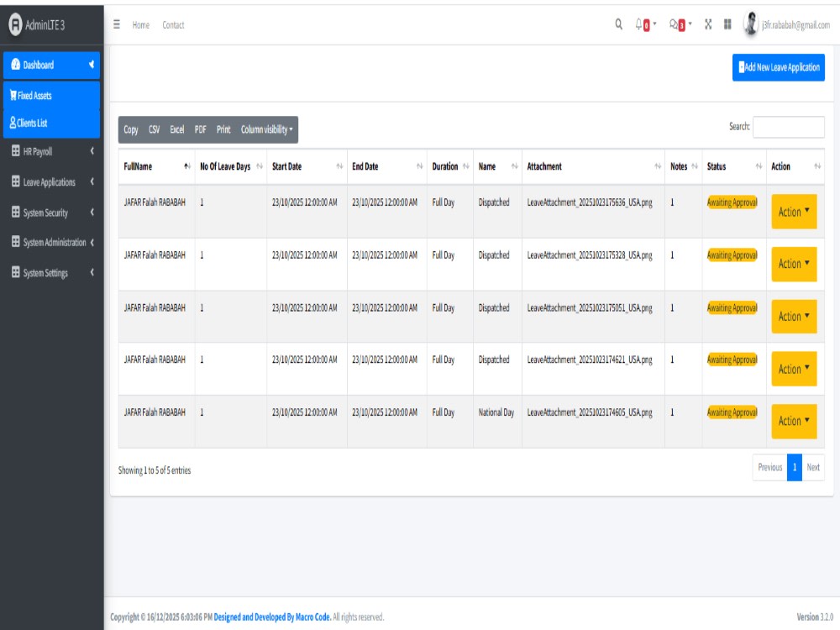Screen dimensions: 840x630
Task: Expand the Leave Applications submenu chevron
Action: click(92, 181)
